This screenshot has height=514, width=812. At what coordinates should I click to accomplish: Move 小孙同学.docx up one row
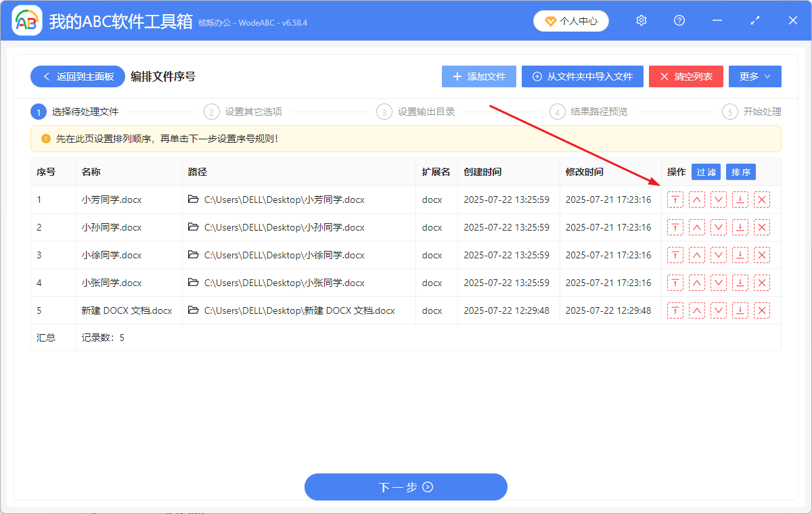pyautogui.click(x=696, y=227)
